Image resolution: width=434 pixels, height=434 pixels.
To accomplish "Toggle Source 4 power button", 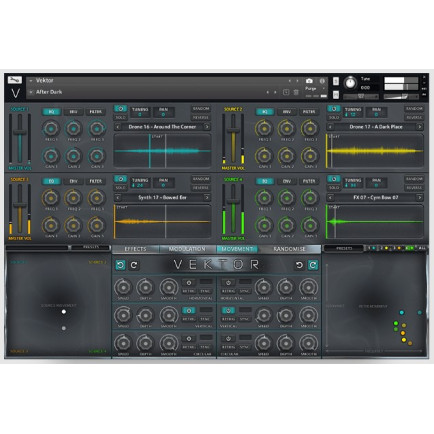I will pos(334,179).
